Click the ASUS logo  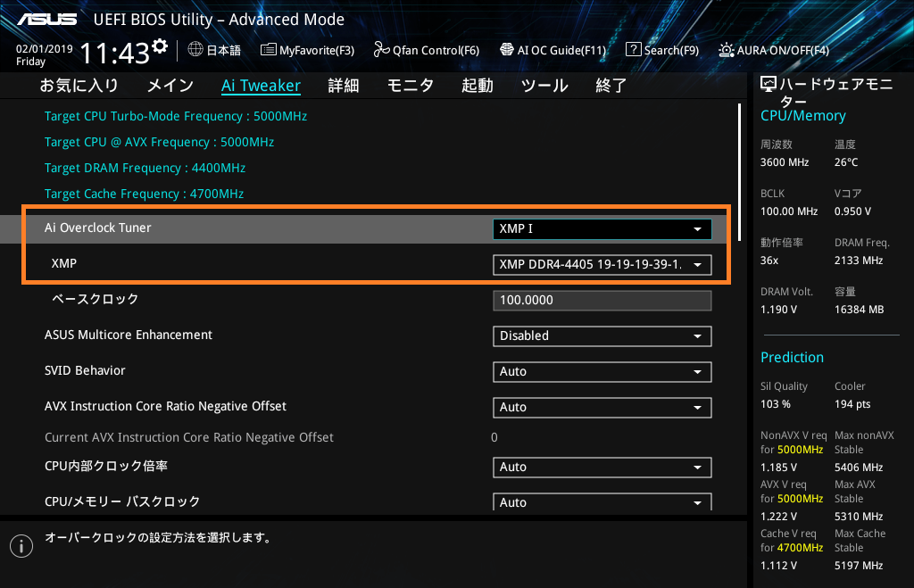(x=46, y=20)
